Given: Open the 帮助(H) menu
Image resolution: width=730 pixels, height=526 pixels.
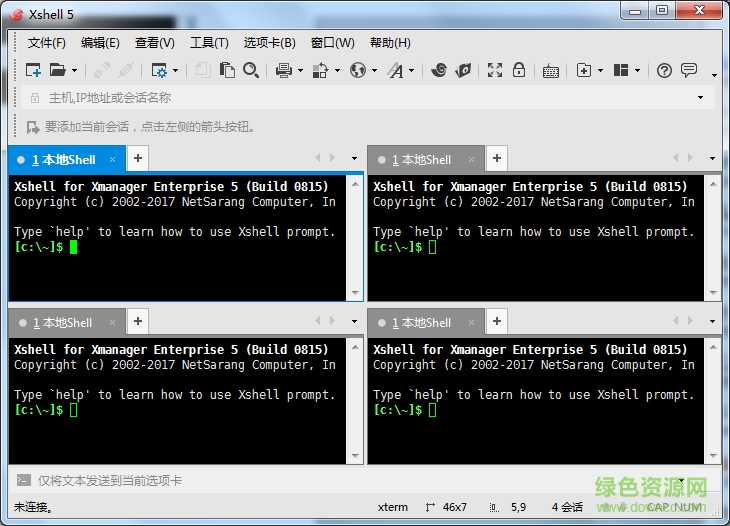Looking at the screenshot, I should click(x=390, y=43).
